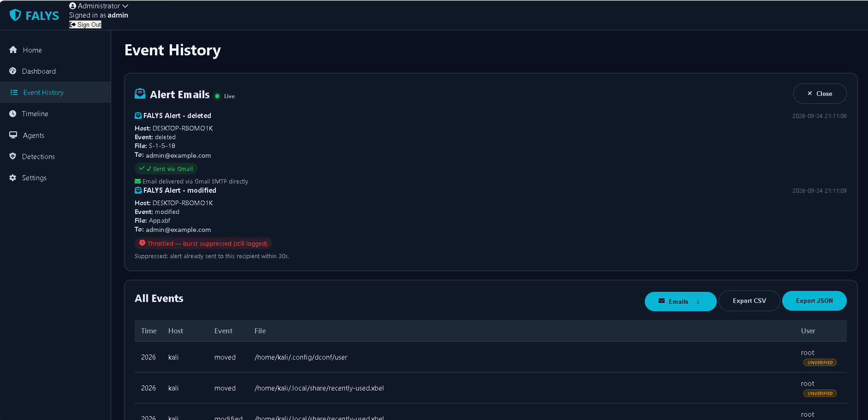
Task: Click the File column header
Action: coord(260,331)
